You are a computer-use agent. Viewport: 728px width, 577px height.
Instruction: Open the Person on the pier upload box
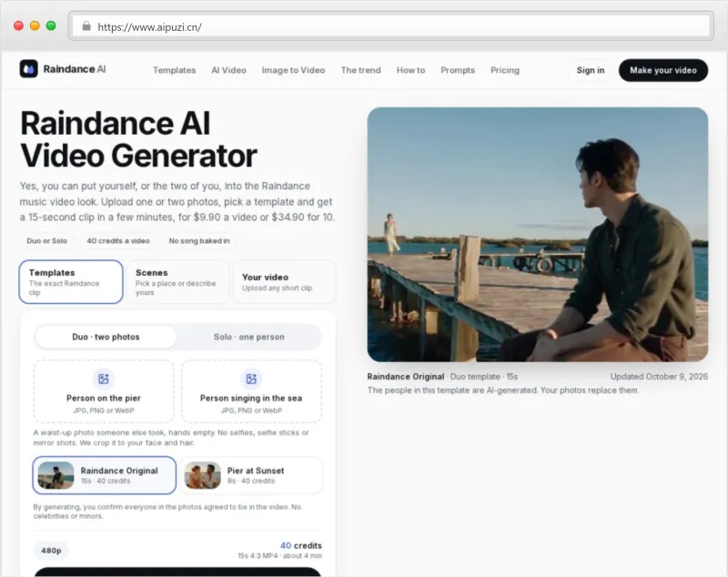point(104,391)
